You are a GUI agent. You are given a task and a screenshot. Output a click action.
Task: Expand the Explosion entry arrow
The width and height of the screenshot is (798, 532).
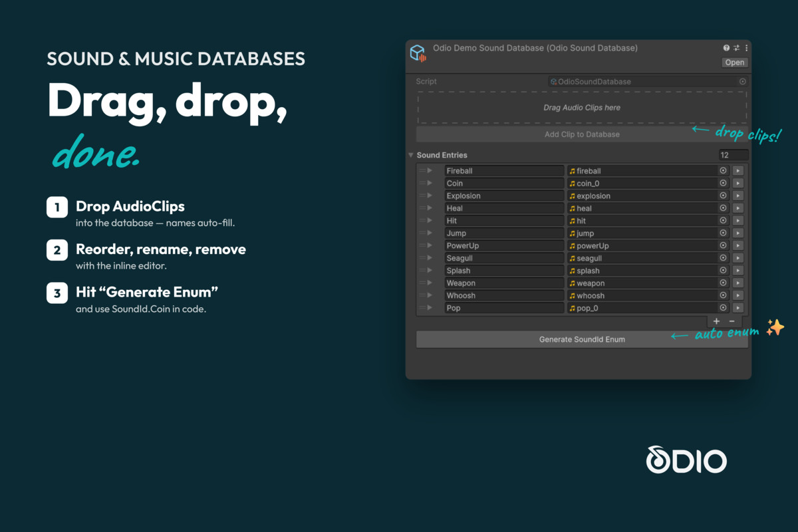click(430, 196)
